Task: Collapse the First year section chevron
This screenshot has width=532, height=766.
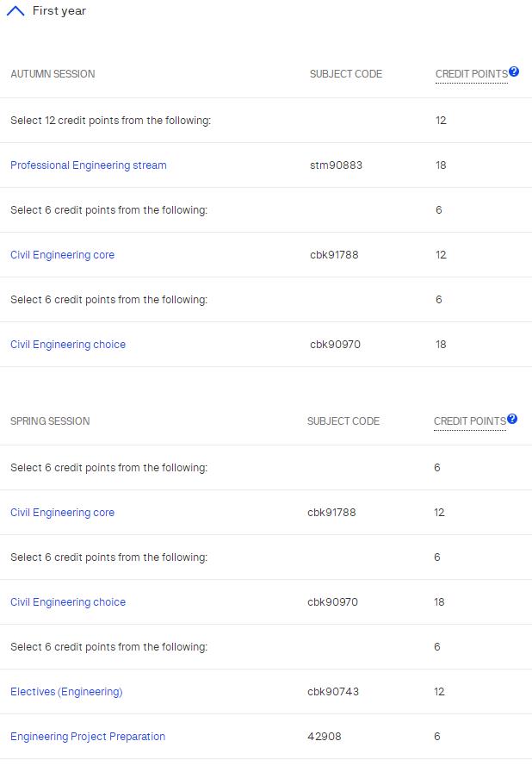Action: (15, 11)
